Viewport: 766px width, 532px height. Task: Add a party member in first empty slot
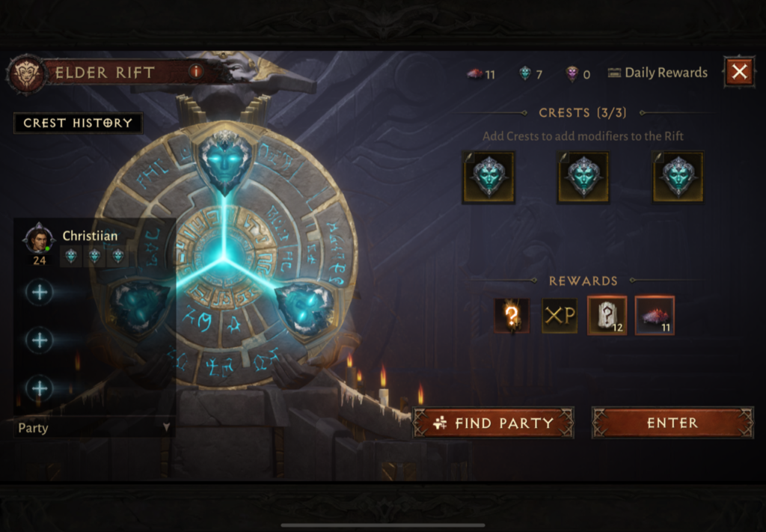[x=40, y=292]
